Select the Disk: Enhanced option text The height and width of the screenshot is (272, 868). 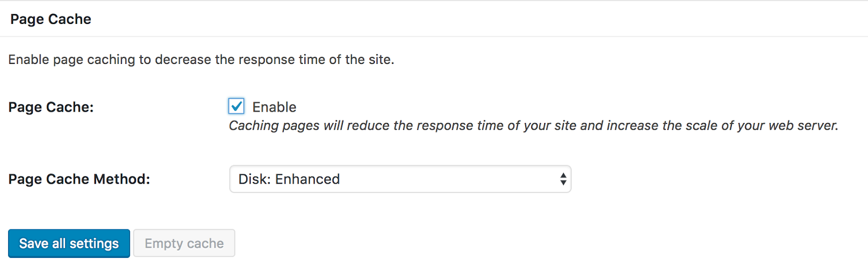click(x=289, y=179)
